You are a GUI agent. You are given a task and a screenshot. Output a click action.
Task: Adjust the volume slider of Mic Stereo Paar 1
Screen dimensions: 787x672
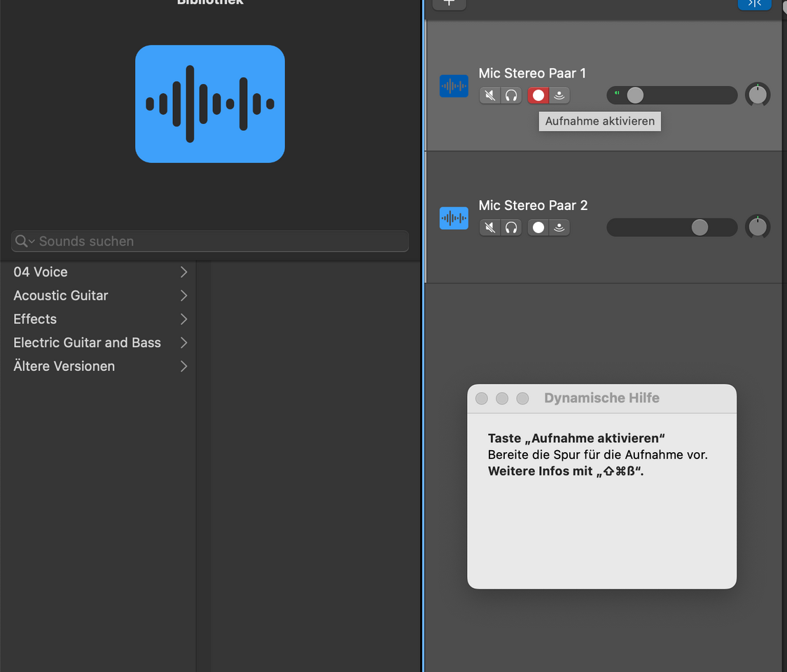[635, 95]
